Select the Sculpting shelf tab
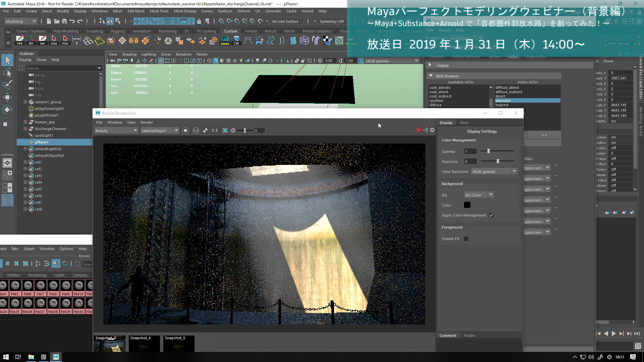Screen dimensions: 644x362 [x=95, y=31]
